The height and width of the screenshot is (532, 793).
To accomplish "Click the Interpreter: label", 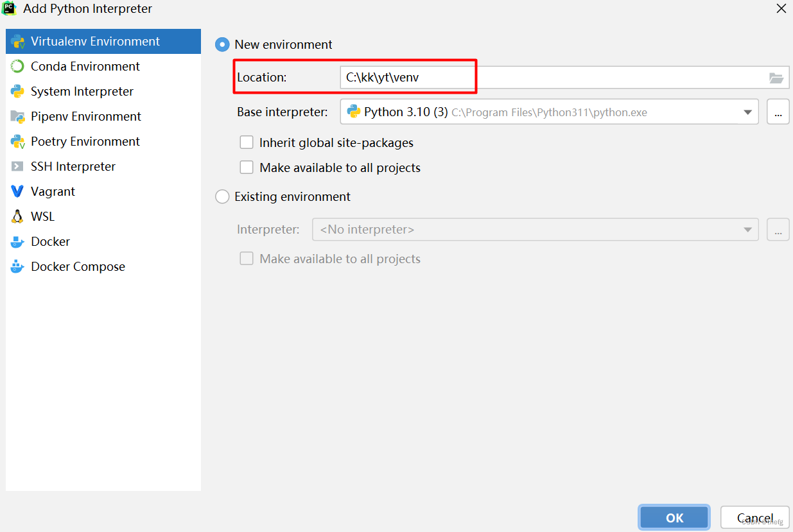I will coord(268,230).
